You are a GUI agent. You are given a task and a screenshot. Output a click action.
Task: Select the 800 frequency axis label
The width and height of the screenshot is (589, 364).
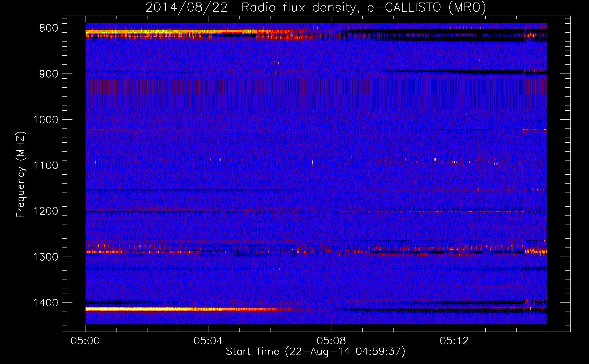tap(49, 28)
